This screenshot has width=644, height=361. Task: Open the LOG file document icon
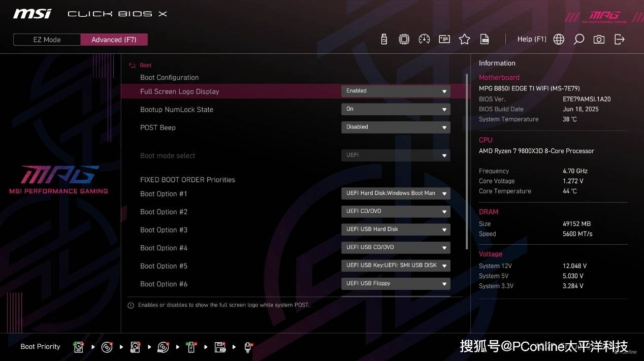[485, 39]
